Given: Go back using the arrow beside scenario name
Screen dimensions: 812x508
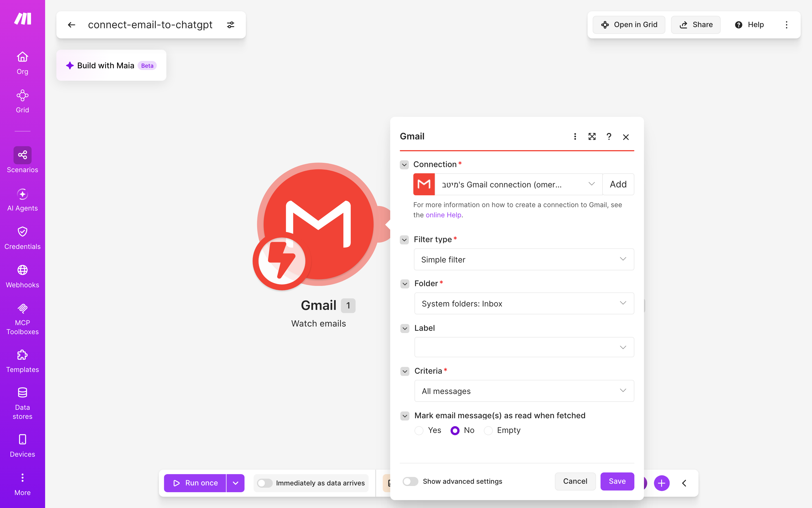Looking at the screenshot, I should [x=71, y=25].
